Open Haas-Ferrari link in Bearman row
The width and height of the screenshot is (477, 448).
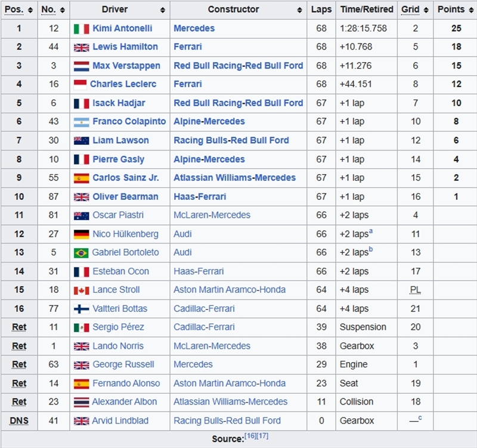(200, 197)
